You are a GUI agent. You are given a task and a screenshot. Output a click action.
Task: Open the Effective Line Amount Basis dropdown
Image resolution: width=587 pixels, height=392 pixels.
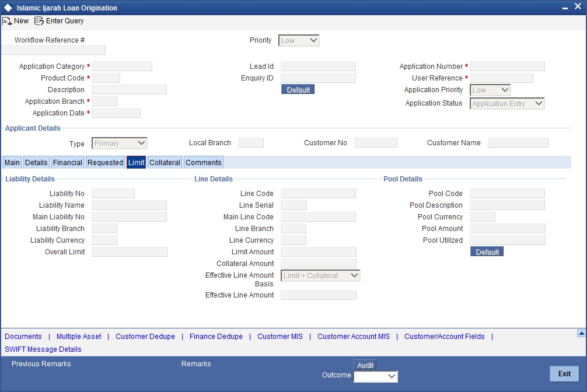point(320,275)
